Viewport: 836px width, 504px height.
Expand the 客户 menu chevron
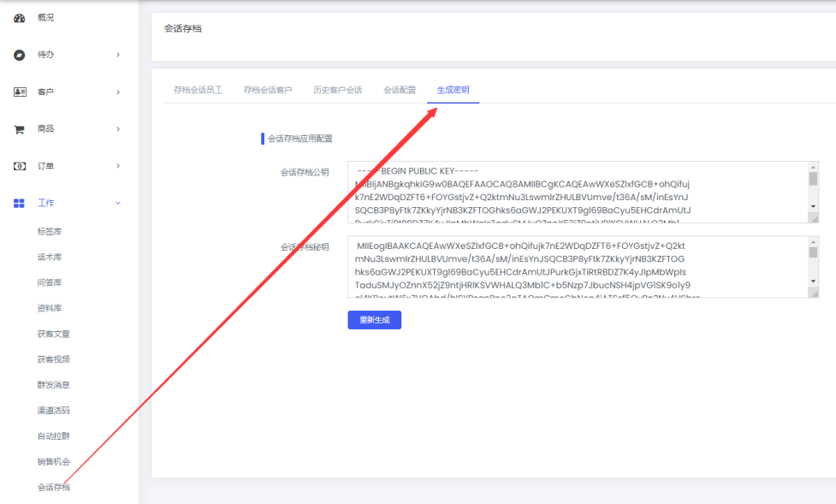(x=118, y=92)
